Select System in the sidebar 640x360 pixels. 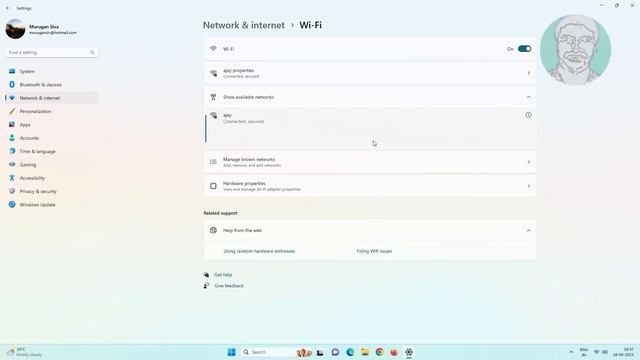[x=52, y=71]
